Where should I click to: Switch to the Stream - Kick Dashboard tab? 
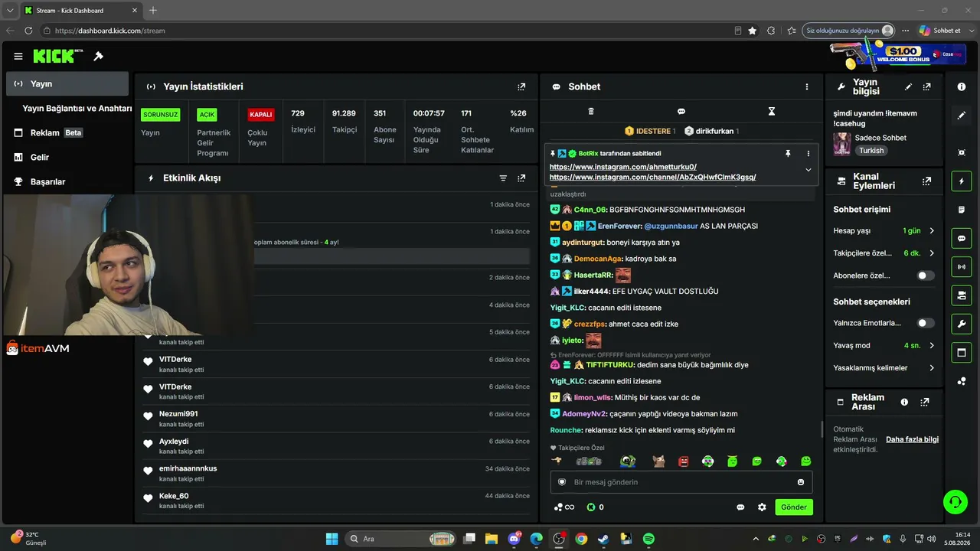(x=80, y=10)
